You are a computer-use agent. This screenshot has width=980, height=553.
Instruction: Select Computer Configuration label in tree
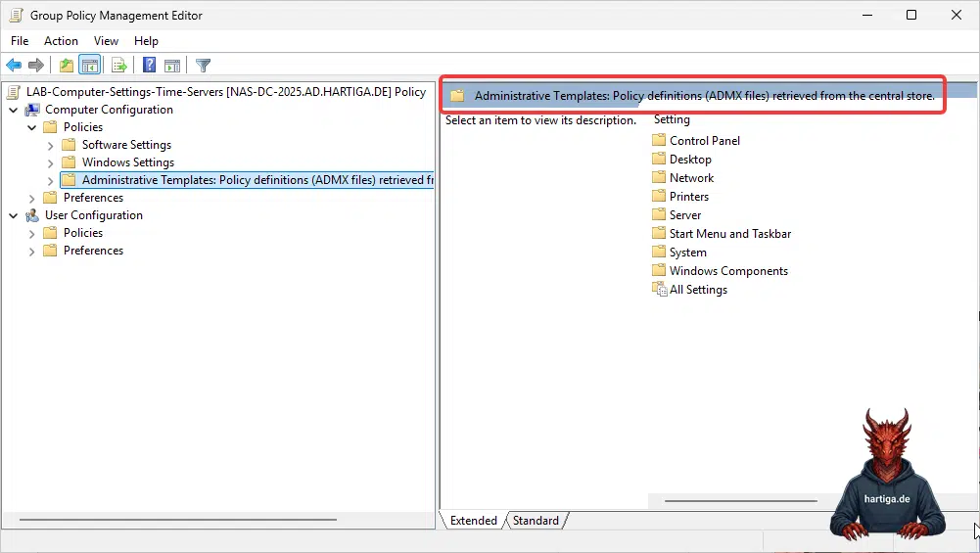coord(109,110)
